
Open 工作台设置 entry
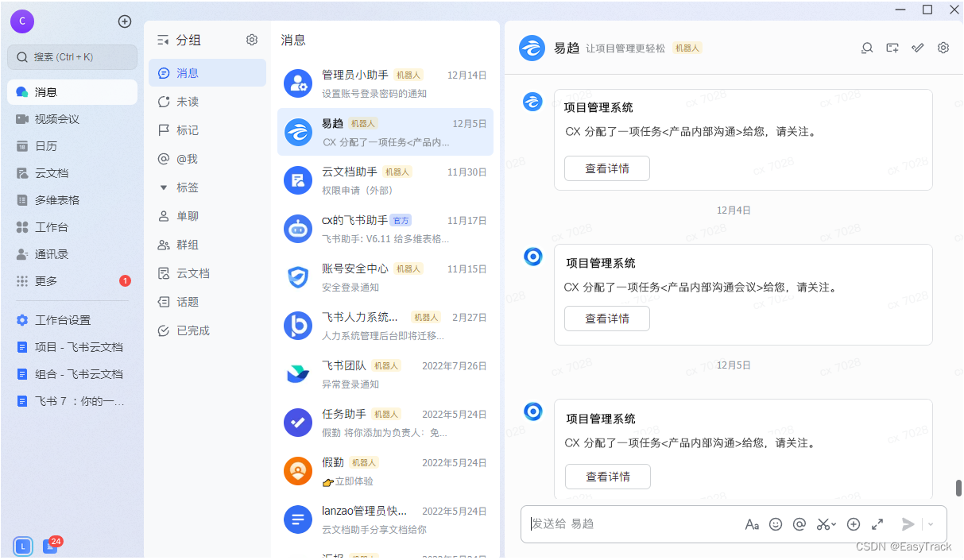[x=72, y=320]
